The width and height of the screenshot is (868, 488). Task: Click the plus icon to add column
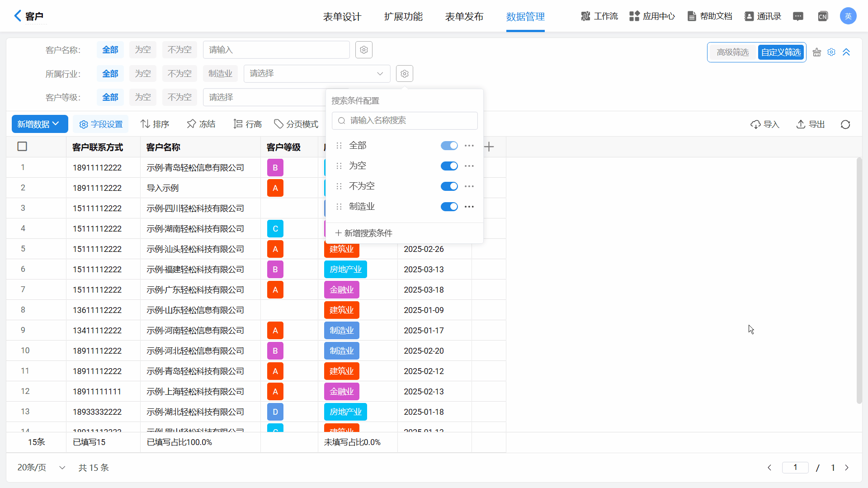[489, 147]
